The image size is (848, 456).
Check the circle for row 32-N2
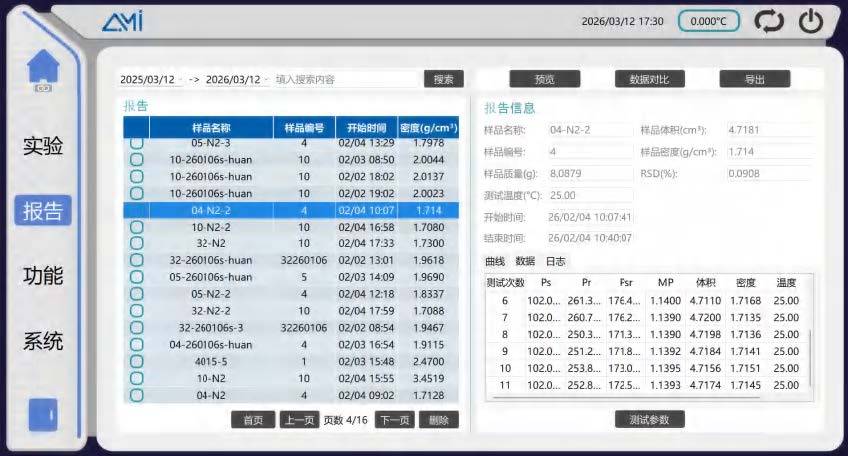pyautogui.click(x=137, y=243)
